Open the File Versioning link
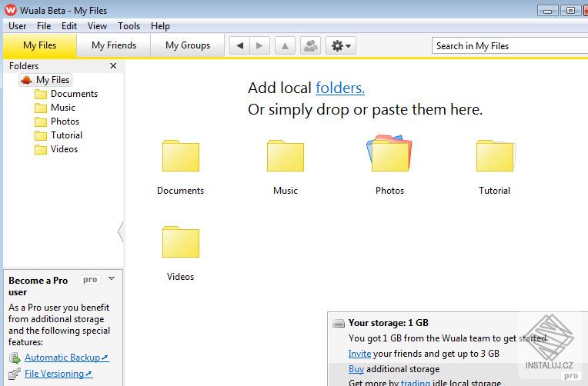588x386 pixels. coord(58,374)
